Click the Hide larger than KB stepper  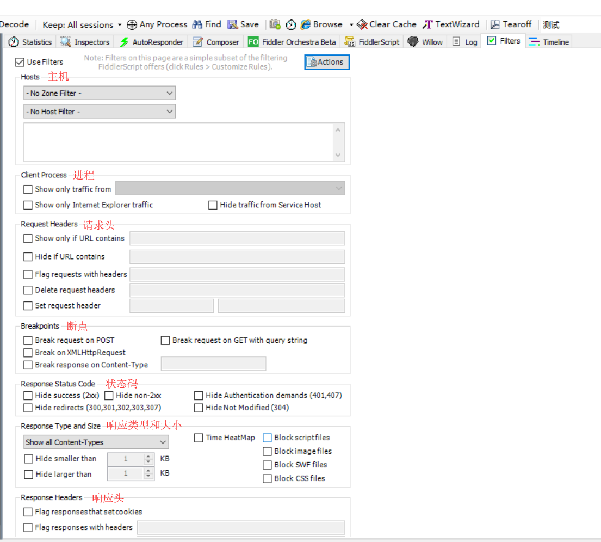coord(148,474)
